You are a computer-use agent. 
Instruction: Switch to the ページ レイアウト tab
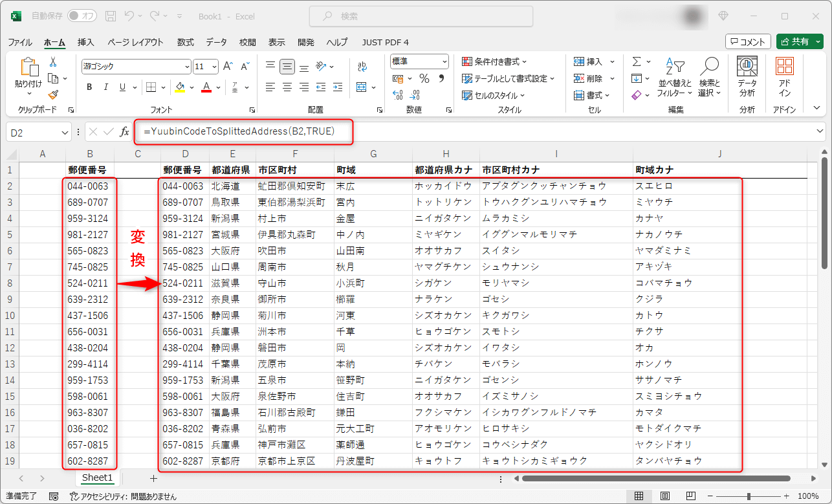coord(136,42)
